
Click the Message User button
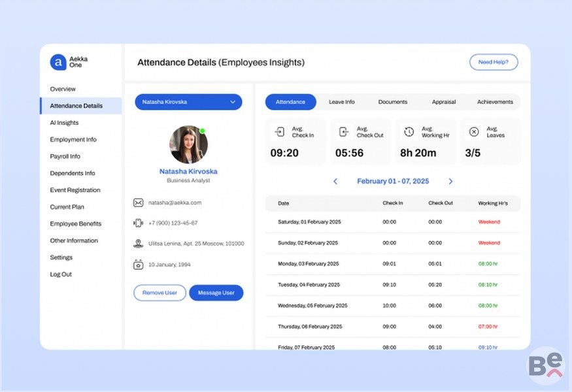click(216, 293)
